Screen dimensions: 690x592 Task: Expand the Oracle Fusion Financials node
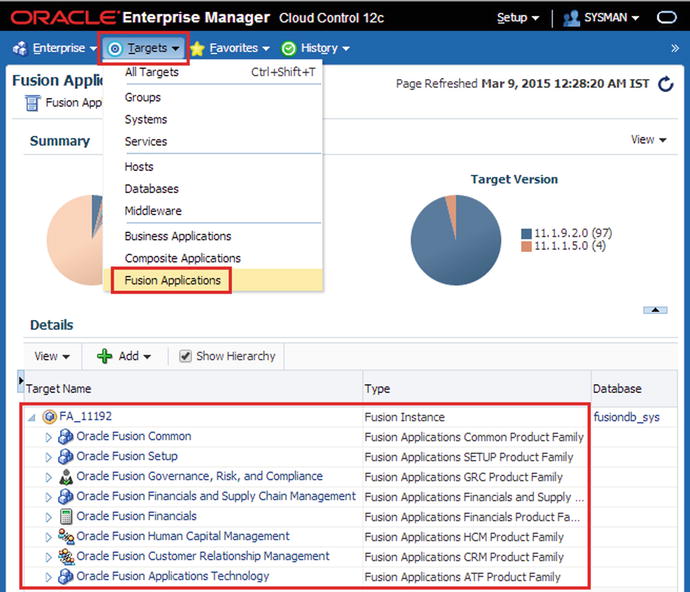click(48, 517)
